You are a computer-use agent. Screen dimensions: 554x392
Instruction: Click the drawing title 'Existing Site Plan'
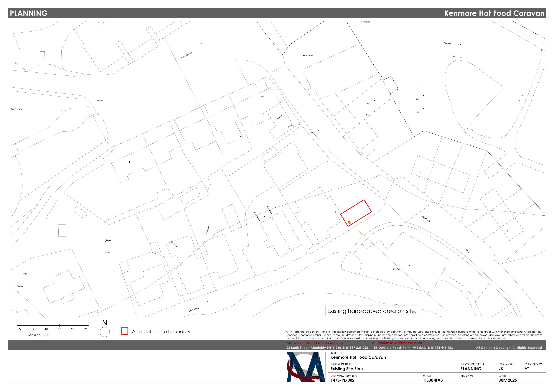pos(347,369)
